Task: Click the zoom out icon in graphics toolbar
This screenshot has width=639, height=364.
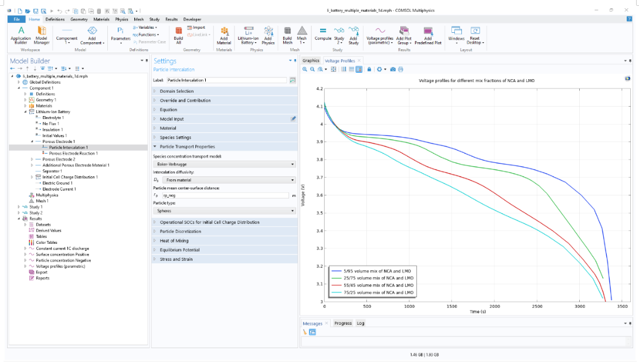Action: (312, 69)
